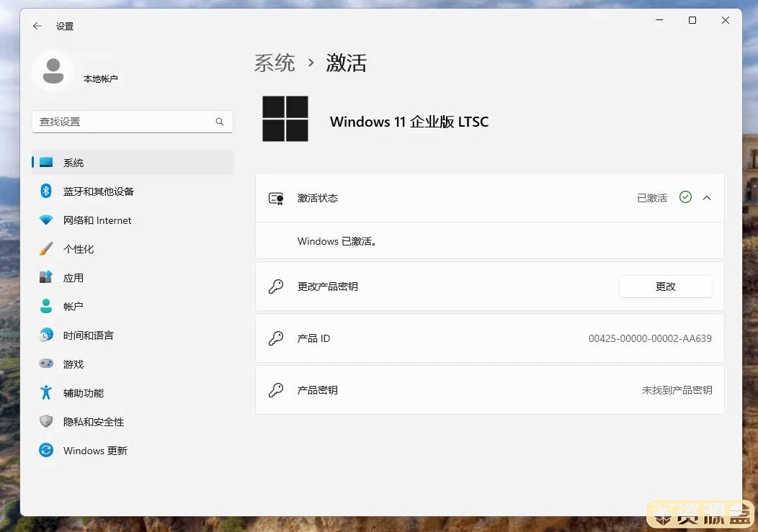This screenshot has width=758, height=532.
Task: Click the Wi-Fi network icon in sidebar
Action: tap(46, 220)
